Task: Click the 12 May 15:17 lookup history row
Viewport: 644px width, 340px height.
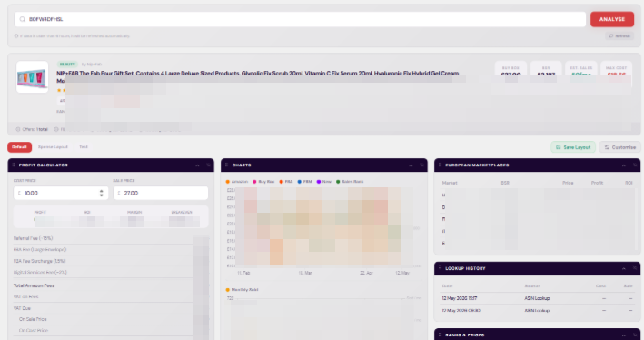Action: pyautogui.click(x=537, y=298)
